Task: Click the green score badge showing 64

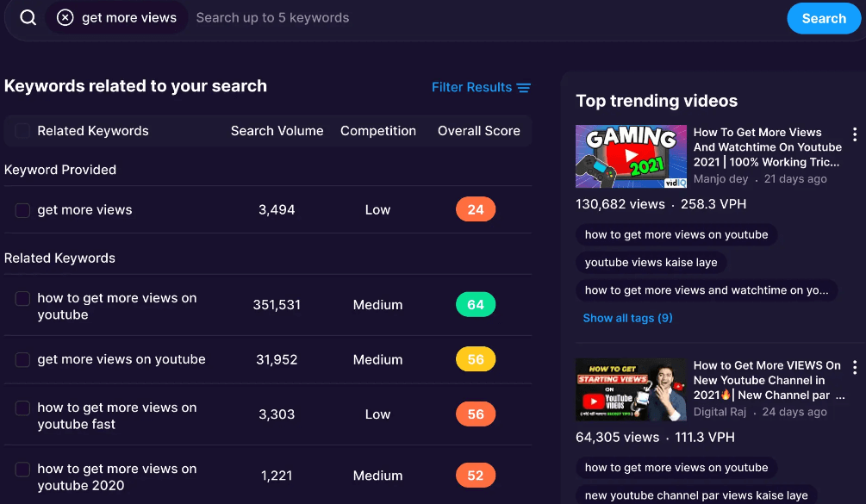Action: [476, 305]
